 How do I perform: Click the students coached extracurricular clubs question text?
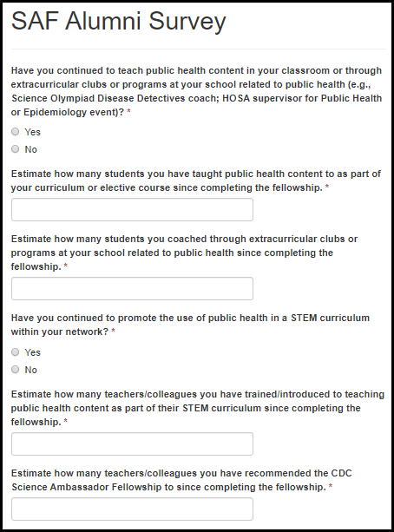click(184, 253)
